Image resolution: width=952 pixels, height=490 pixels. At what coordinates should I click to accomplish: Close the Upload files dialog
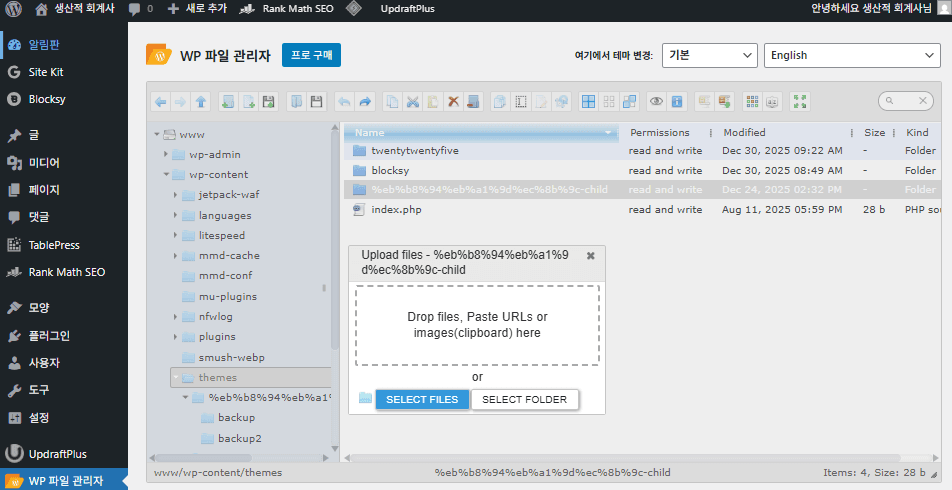590,256
